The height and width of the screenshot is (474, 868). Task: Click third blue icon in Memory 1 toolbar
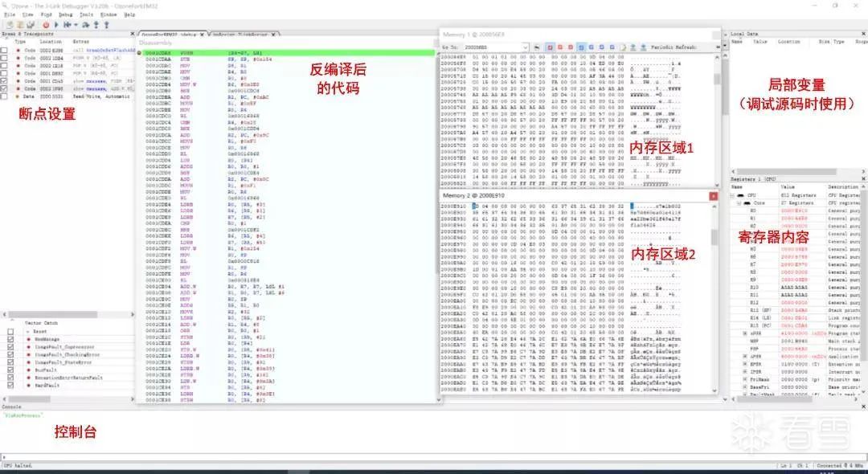pyautogui.click(x=602, y=47)
